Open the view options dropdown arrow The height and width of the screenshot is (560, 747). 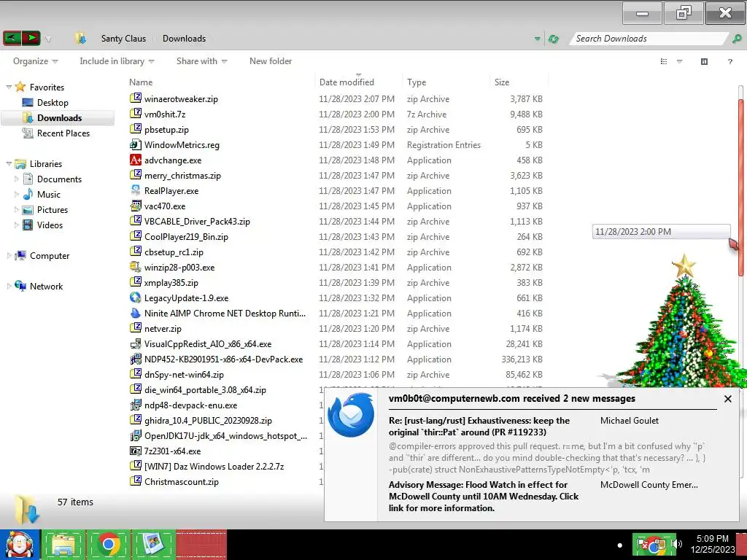(680, 61)
